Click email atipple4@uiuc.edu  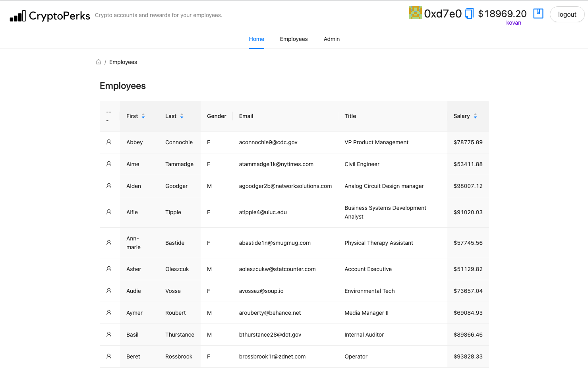click(x=263, y=212)
